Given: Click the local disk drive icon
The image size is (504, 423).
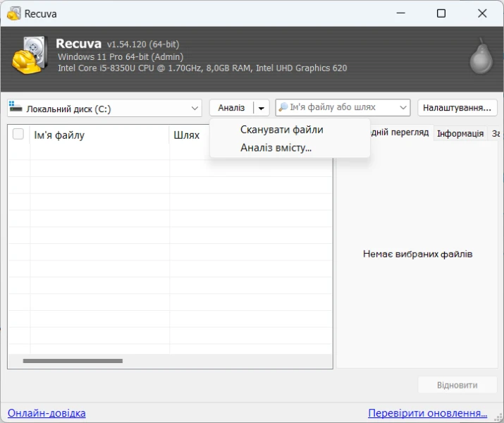Looking at the screenshot, I should click(x=16, y=107).
